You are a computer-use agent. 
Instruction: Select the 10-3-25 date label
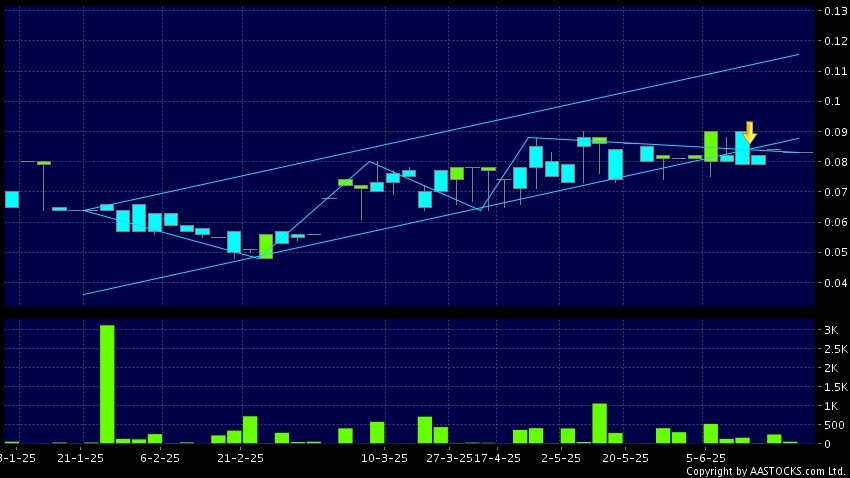point(384,458)
